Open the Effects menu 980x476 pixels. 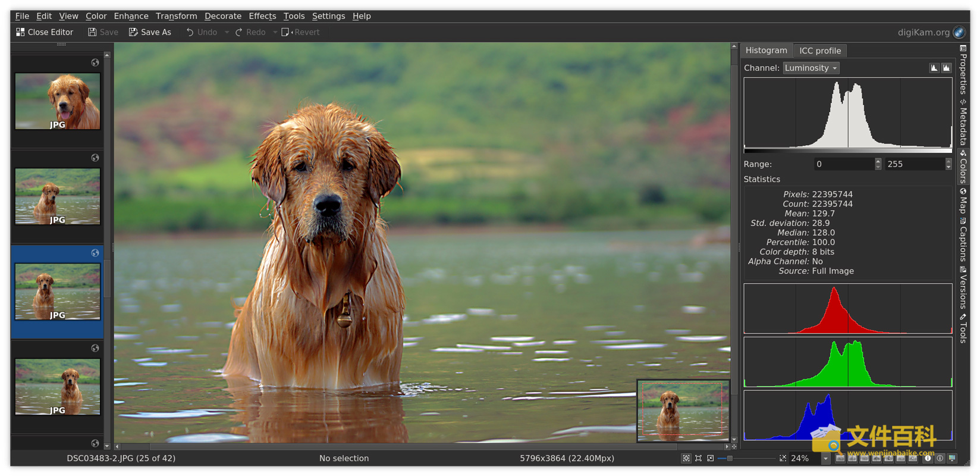coord(262,16)
